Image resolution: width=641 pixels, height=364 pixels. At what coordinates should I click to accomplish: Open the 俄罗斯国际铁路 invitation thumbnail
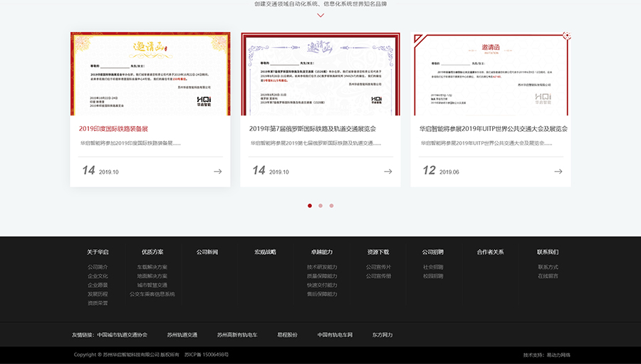pos(320,73)
